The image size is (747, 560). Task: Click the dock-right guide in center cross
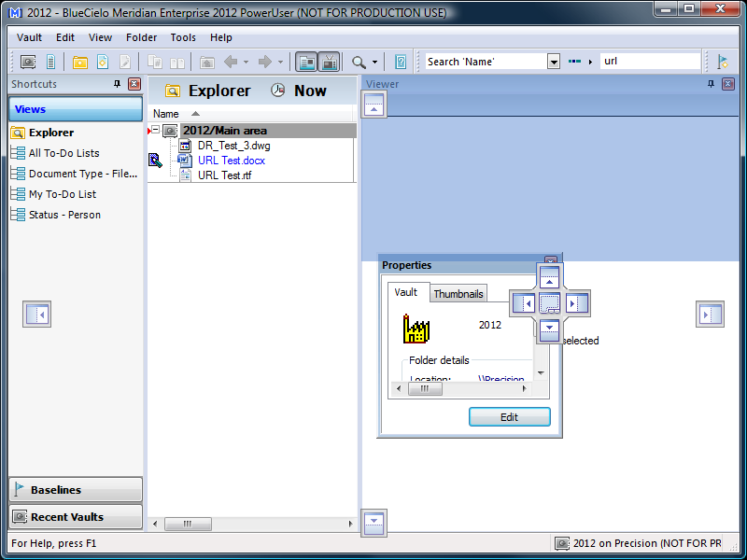coord(577,302)
